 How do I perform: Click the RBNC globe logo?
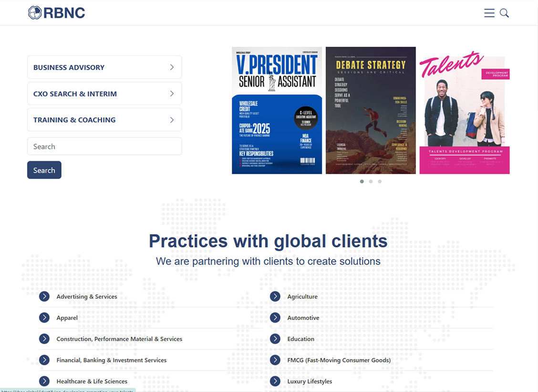(x=35, y=13)
